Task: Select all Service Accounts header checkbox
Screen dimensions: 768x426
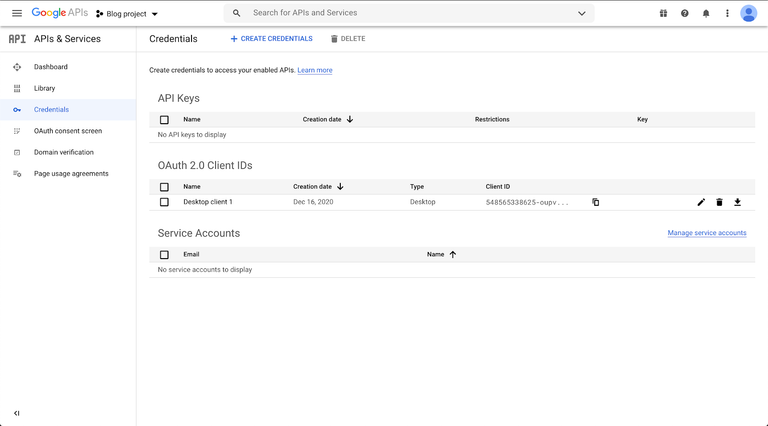Action: (165, 255)
